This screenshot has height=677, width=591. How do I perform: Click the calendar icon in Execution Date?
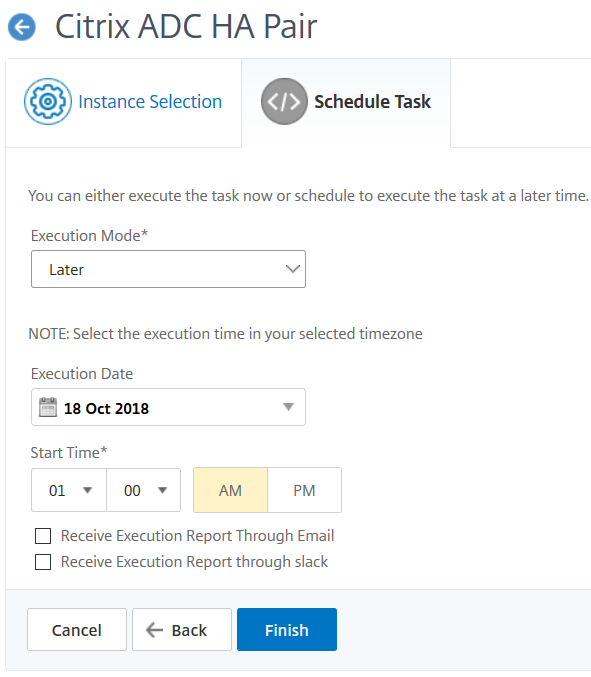tap(47, 407)
